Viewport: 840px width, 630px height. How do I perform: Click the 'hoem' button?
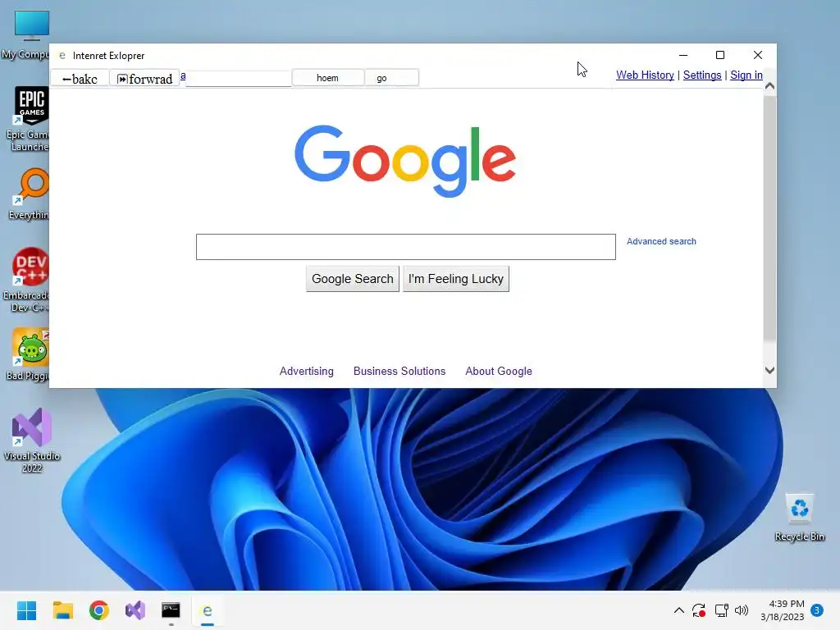click(328, 78)
